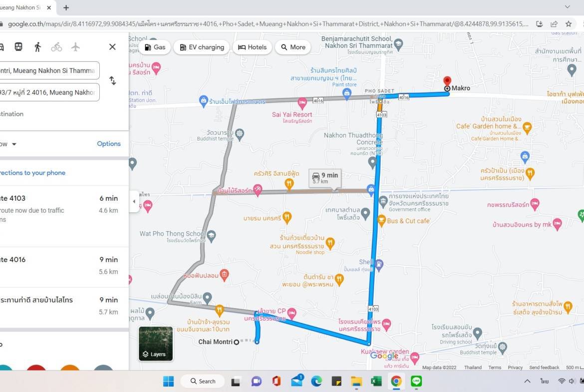This screenshot has width=584, height=392.
Task: Choose the walking travel mode
Action: [x=37, y=47]
